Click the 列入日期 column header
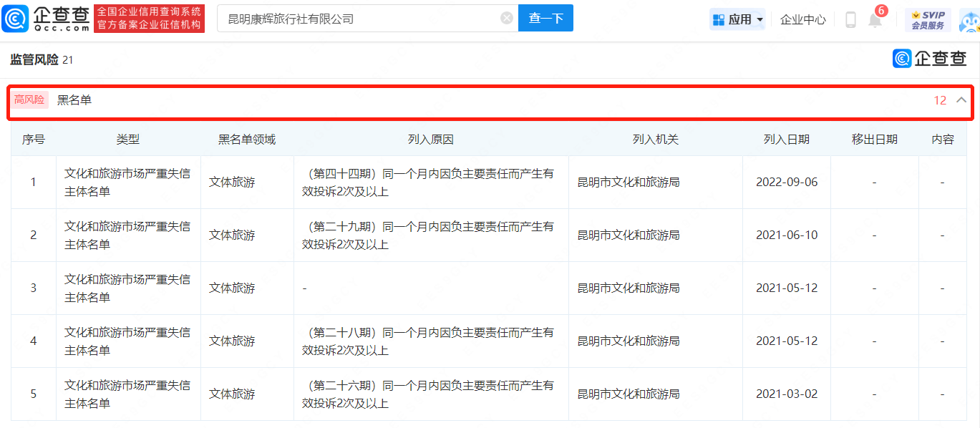The width and height of the screenshot is (980, 428). point(787,140)
